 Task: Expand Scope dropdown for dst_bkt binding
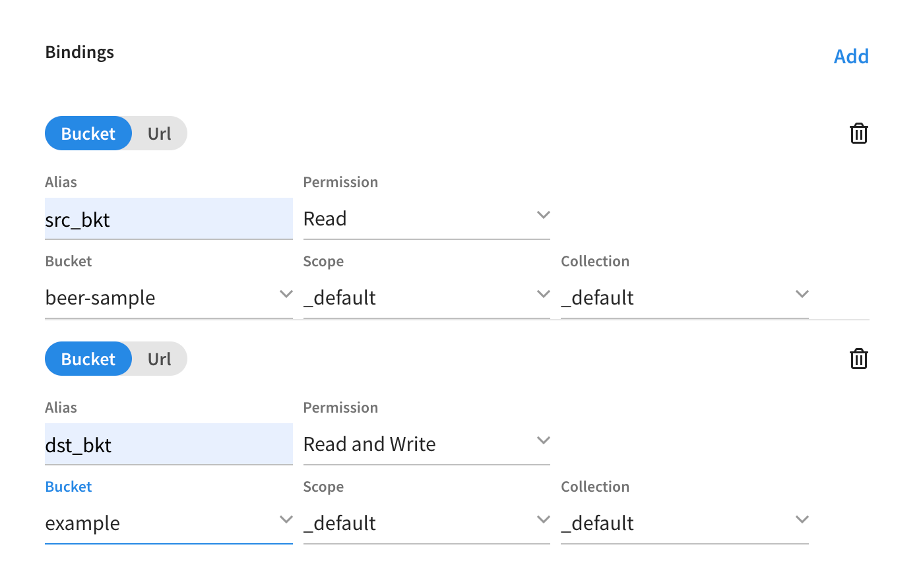tap(426, 523)
